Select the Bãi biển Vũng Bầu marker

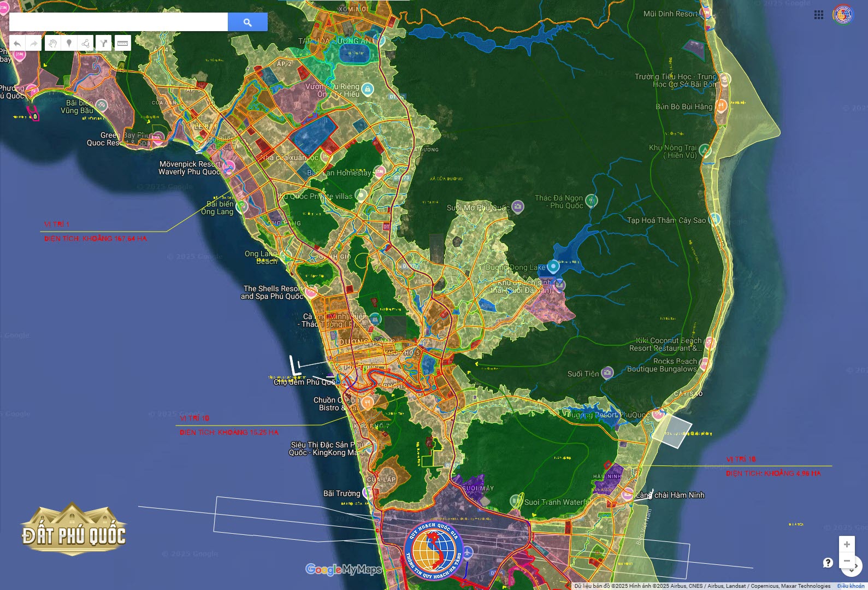pos(102,105)
